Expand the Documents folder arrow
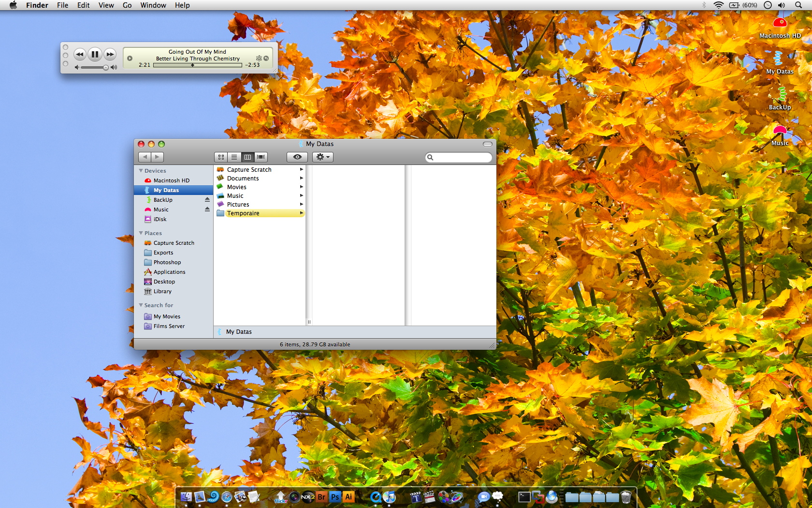Viewport: 812px width, 508px height. tap(301, 179)
